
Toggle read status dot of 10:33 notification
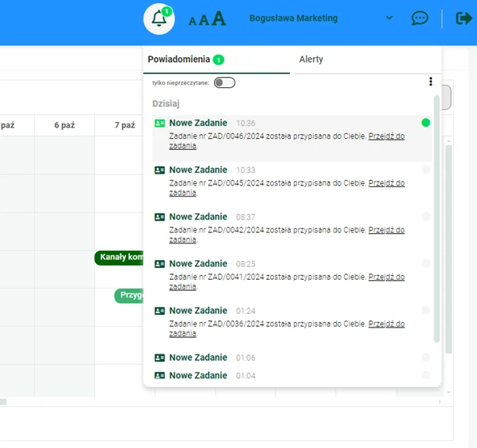tap(426, 170)
